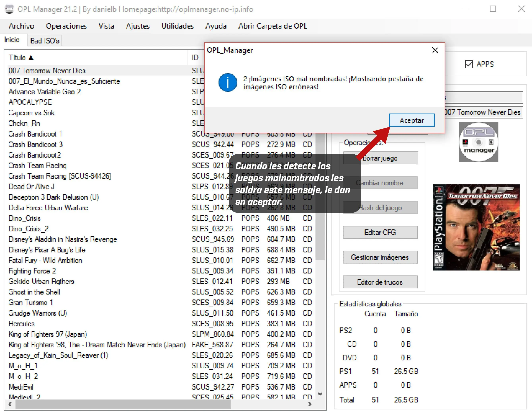The height and width of the screenshot is (413, 532).
Task: Open the Archivo menu
Action: 21,26
